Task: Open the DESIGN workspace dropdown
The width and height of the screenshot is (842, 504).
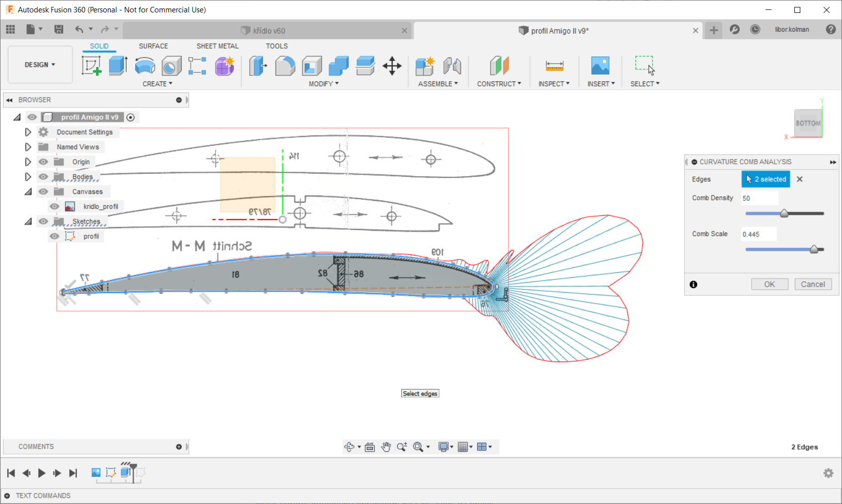Action: [x=40, y=64]
